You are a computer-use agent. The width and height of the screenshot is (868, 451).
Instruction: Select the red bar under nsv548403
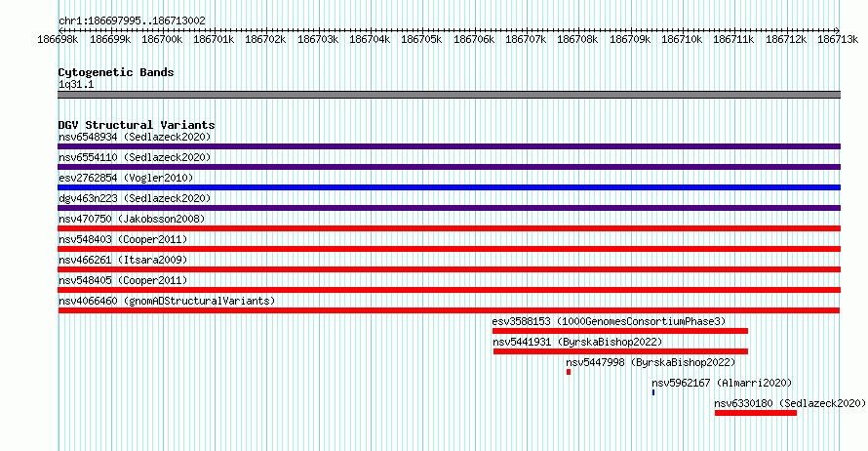pos(449,249)
